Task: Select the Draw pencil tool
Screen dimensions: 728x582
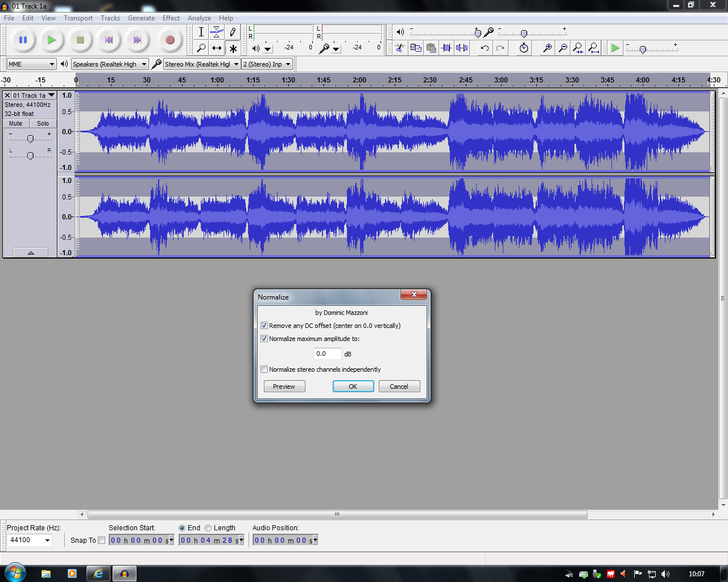Action: tap(233, 32)
